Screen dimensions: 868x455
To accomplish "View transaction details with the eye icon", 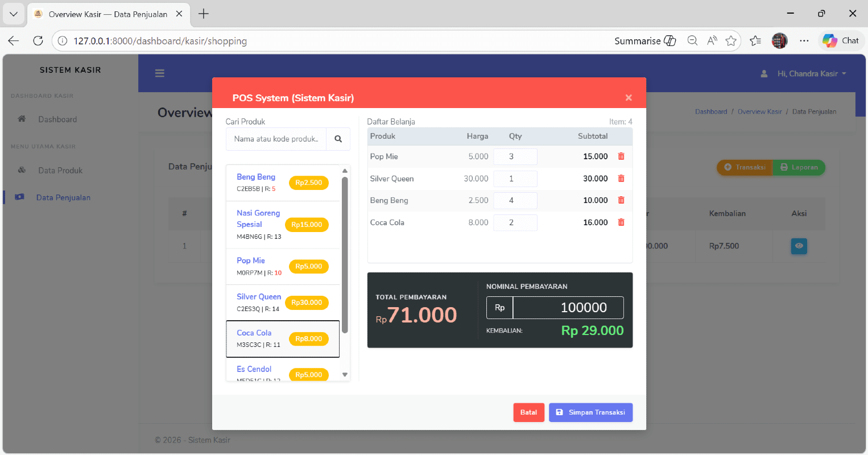I will point(799,246).
